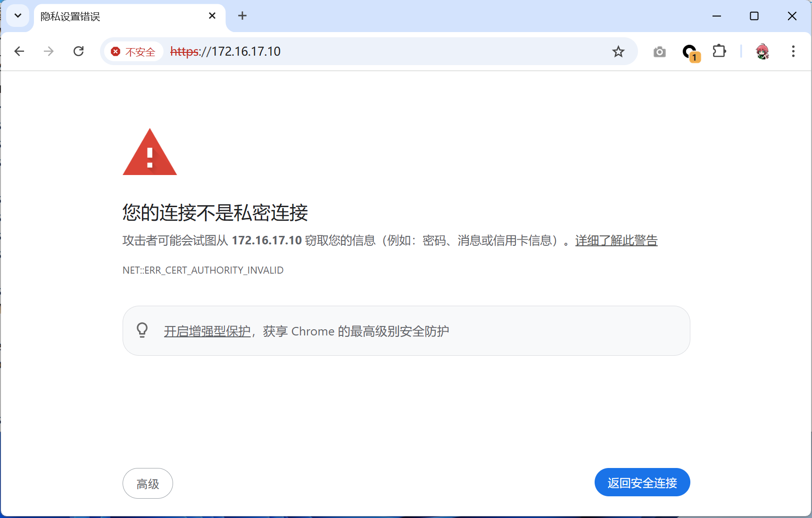
Task: Close the 隐私设置错误 tab
Action: point(212,16)
